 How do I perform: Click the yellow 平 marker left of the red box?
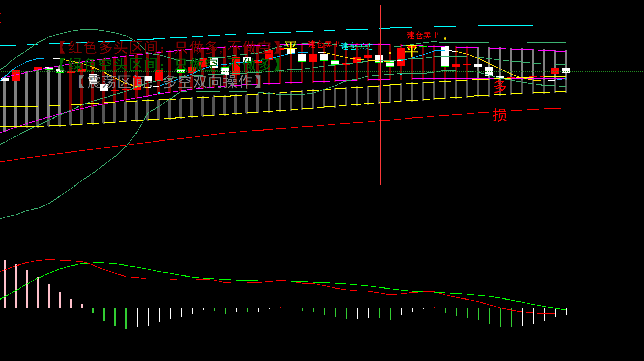pos(291,47)
